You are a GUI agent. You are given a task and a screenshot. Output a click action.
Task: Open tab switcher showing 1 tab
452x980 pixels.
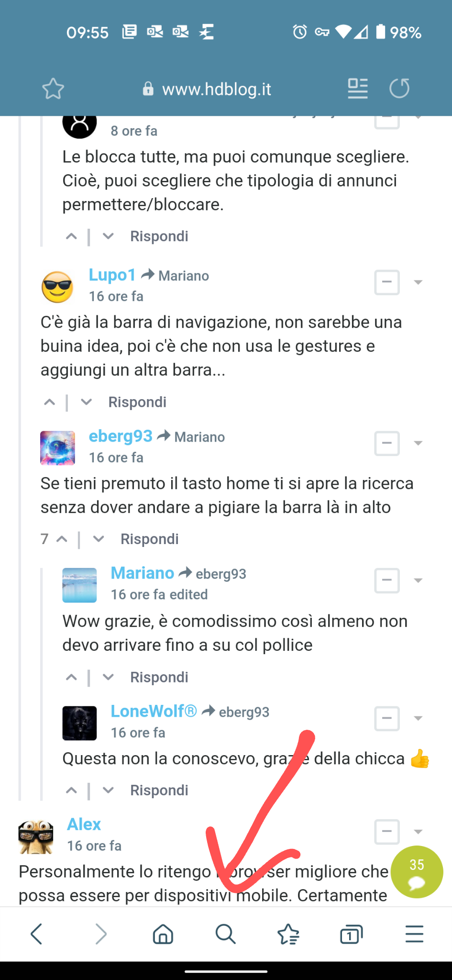click(x=352, y=934)
